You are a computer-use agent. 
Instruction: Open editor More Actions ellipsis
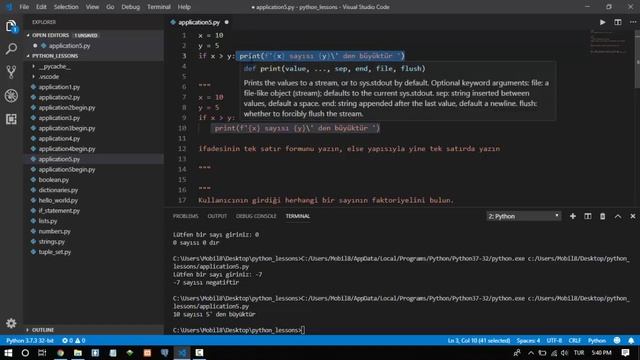coord(633,22)
